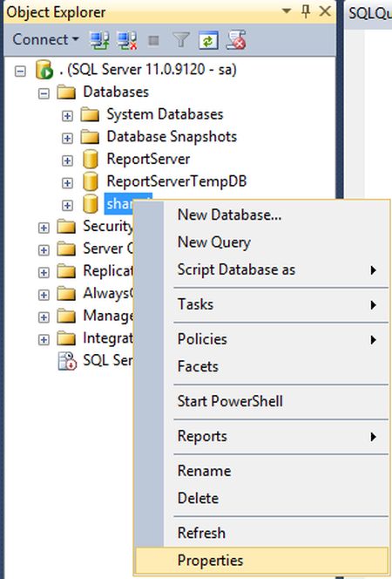The width and height of the screenshot is (392, 579).
Task: Expand the ReportServerTempDB database
Action: coord(67,183)
